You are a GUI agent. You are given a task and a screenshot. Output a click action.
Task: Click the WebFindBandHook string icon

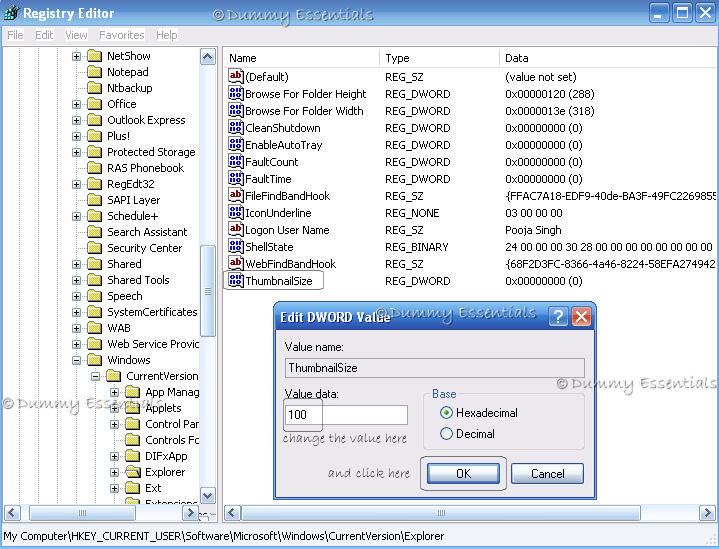236,263
